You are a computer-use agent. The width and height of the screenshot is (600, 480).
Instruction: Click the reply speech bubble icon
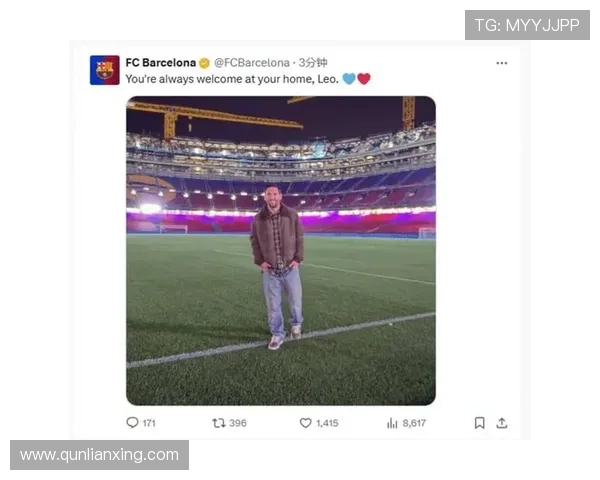(x=132, y=423)
